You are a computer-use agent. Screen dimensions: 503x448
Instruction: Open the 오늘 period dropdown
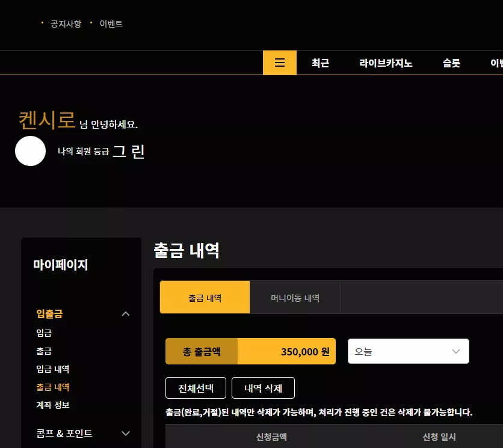tap(409, 351)
